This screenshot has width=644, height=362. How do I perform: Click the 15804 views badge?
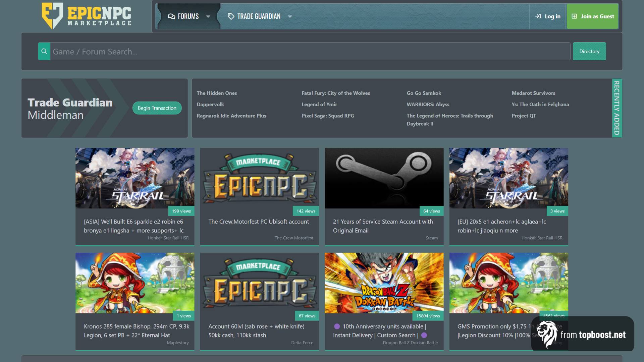click(428, 316)
